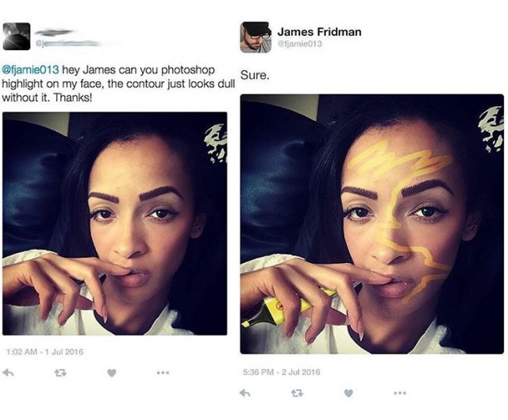Retweet the left photoshop request tweet

click(x=60, y=372)
